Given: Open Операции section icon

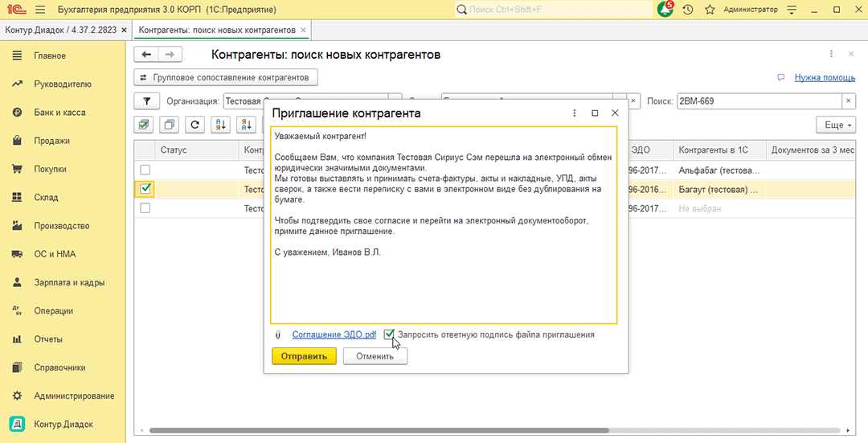Looking at the screenshot, I should (x=17, y=310).
